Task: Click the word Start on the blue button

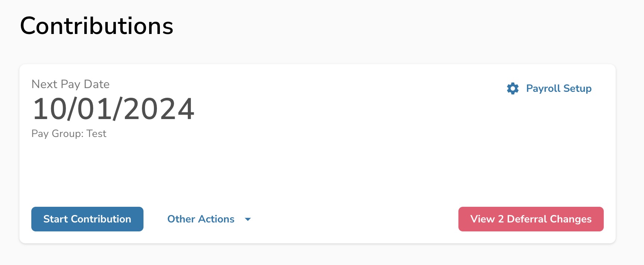Action: click(x=56, y=219)
